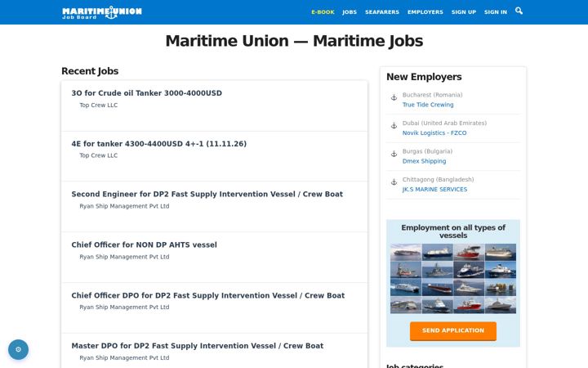The width and height of the screenshot is (588, 368).
Task: Click Ryan Ship Management under Second Engineer job
Action: 124,206
